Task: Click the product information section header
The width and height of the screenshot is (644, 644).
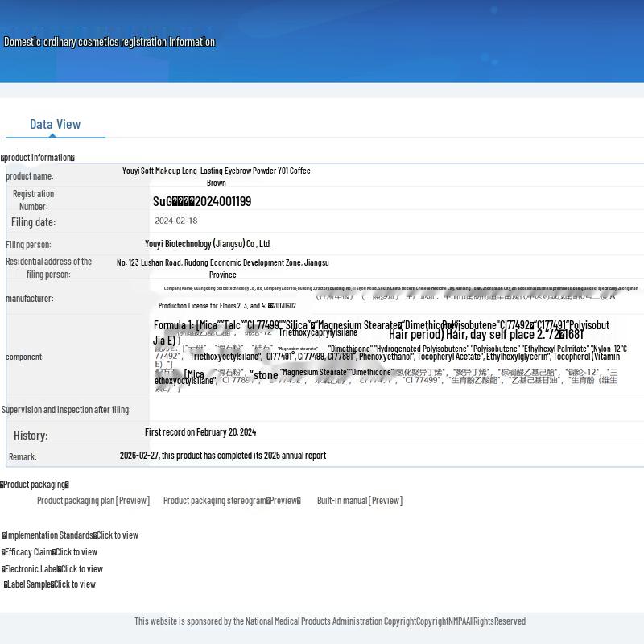Action: click(x=38, y=158)
